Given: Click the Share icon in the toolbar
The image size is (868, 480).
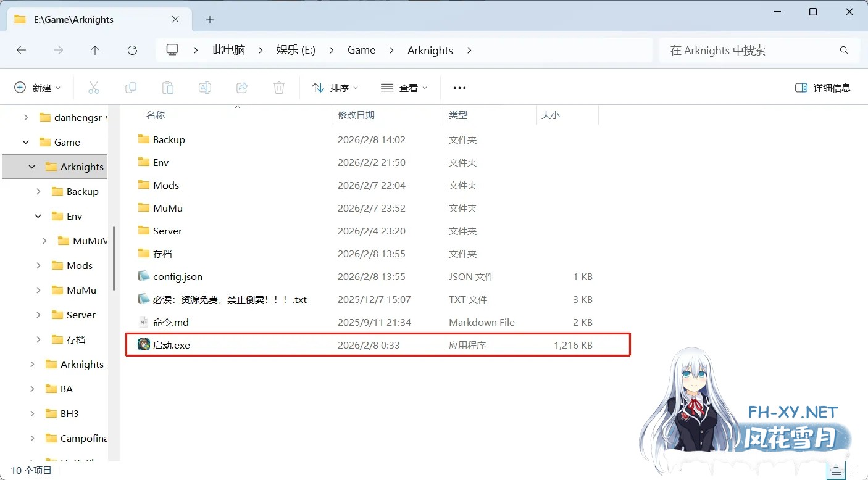Looking at the screenshot, I should coord(241,88).
